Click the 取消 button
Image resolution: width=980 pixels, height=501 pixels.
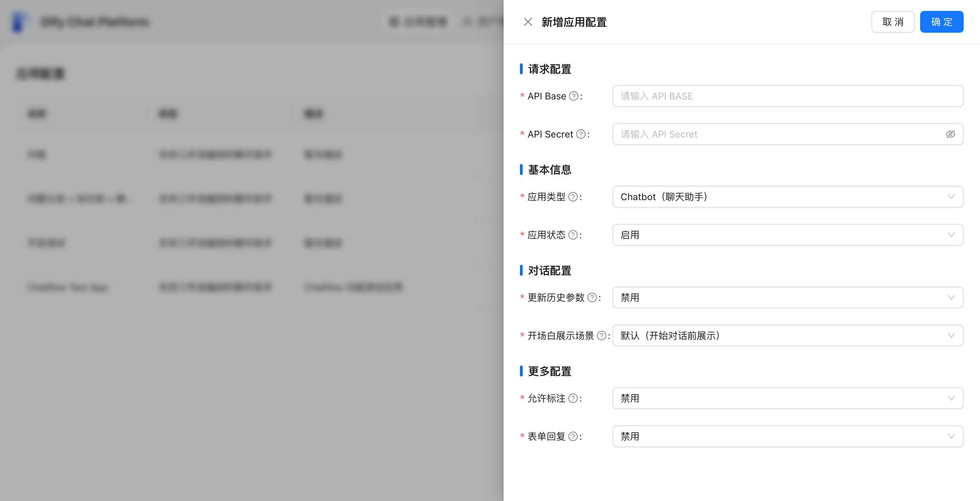click(893, 22)
